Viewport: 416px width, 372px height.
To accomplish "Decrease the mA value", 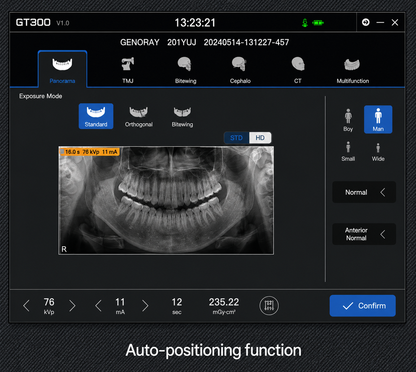I will coord(98,306).
